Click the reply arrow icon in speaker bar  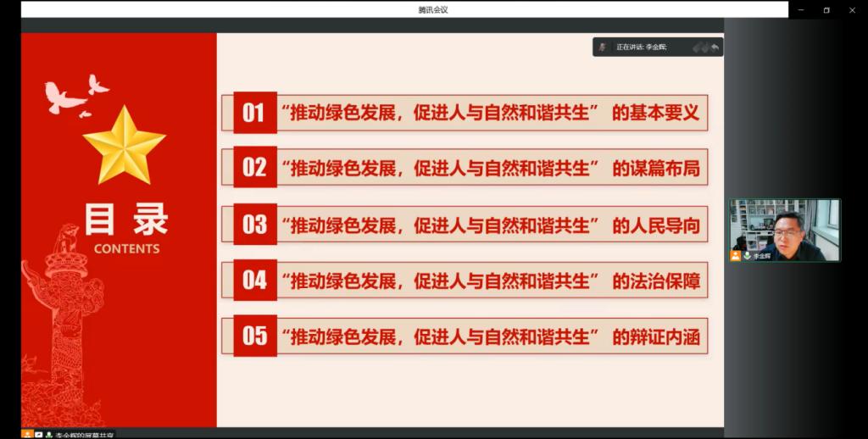[x=715, y=47]
